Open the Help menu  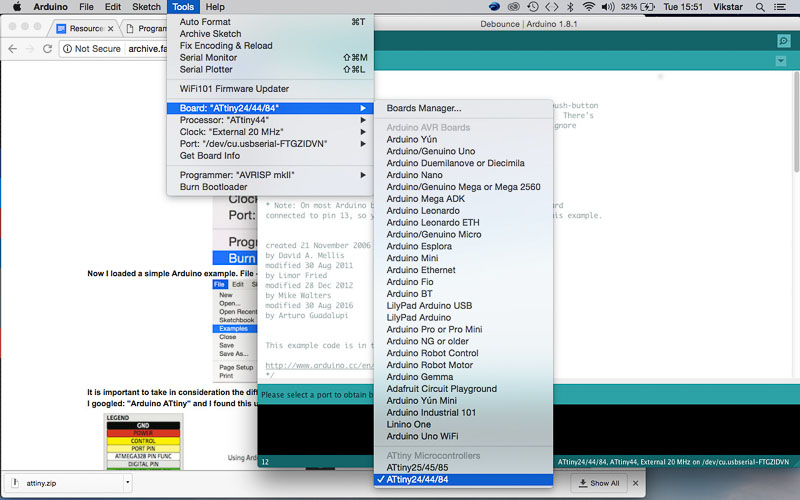click(215, 7)
